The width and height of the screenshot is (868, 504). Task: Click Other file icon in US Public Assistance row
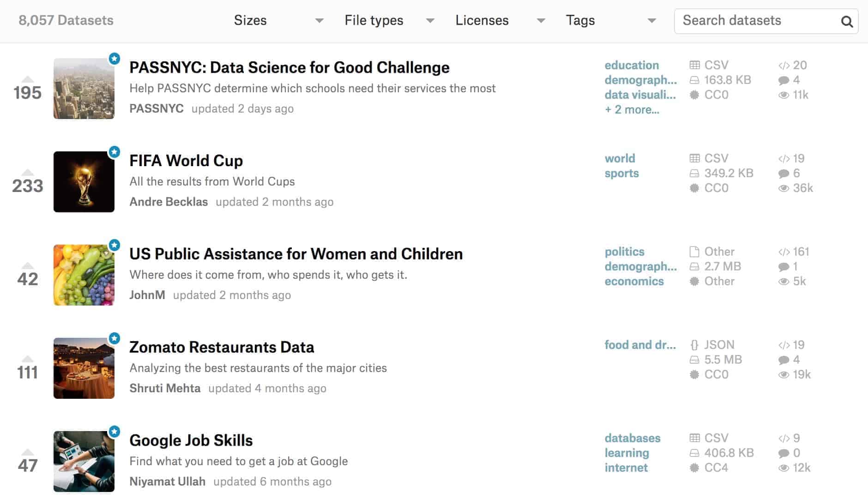pos(694,252)
